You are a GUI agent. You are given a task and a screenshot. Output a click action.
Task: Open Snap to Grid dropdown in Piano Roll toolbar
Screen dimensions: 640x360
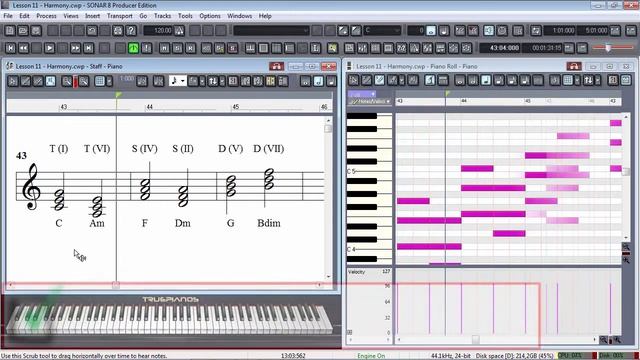click(x=577, y=80)
